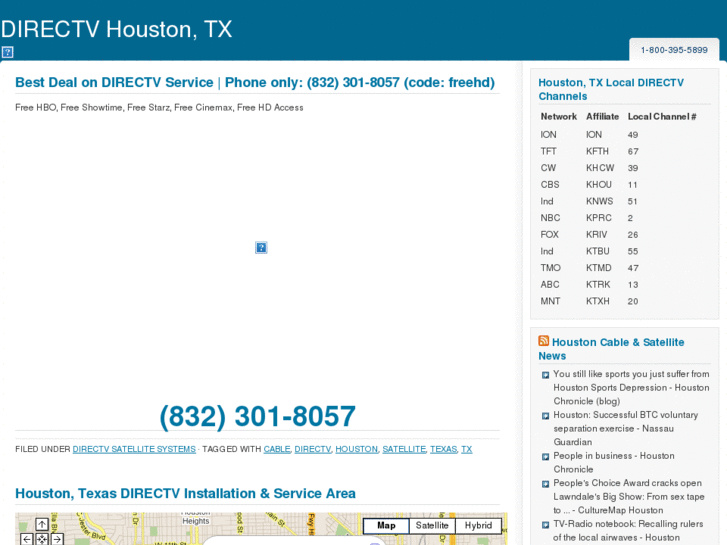Image resolution: width=727 pixels, height=545 pixels.
Task: Click the FOX network cell
Action: (x=549, y=235)
